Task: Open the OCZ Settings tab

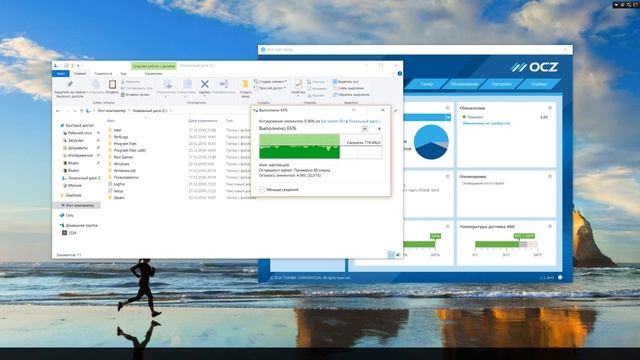Action: click(501, 84)
